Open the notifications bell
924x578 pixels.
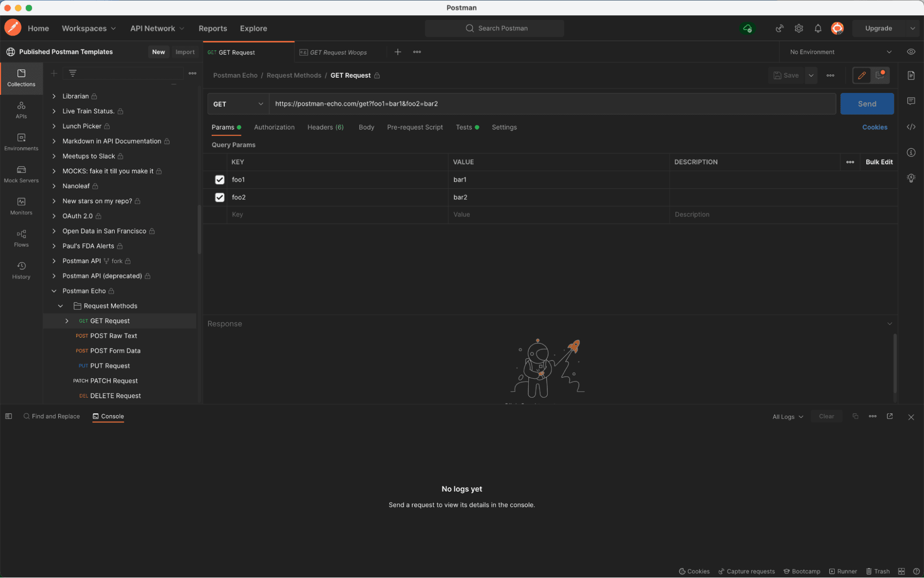[x=818, y=28]
